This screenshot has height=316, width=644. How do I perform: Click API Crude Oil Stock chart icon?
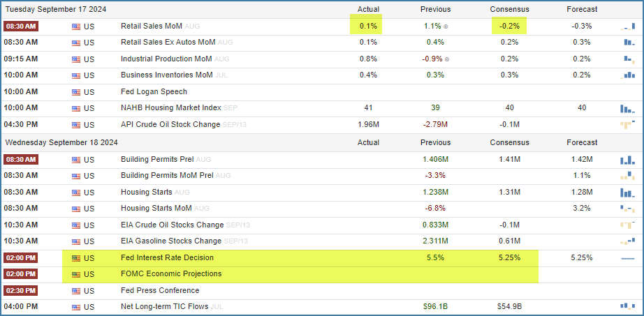(x=627, y=124)
